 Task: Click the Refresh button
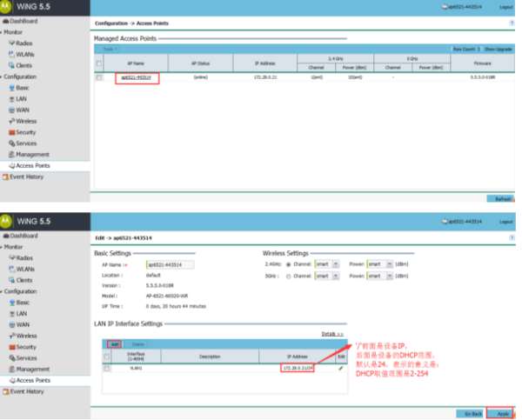[500, 199]
